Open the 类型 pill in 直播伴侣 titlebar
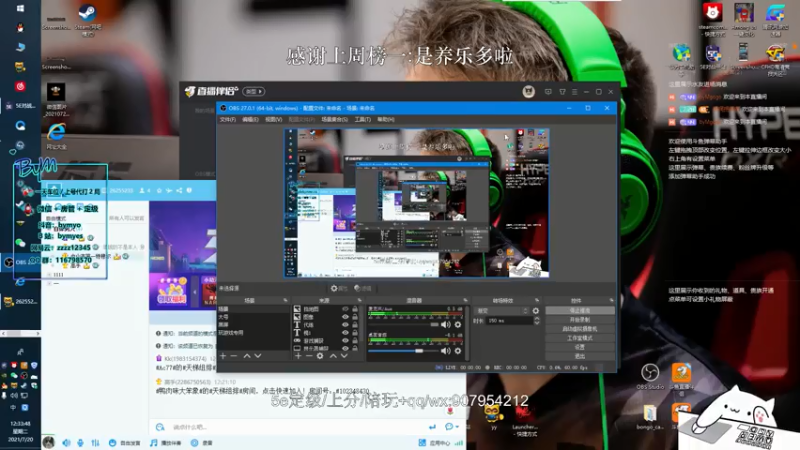800x450 pixels. pyautogui.click(x=254, y=91)
